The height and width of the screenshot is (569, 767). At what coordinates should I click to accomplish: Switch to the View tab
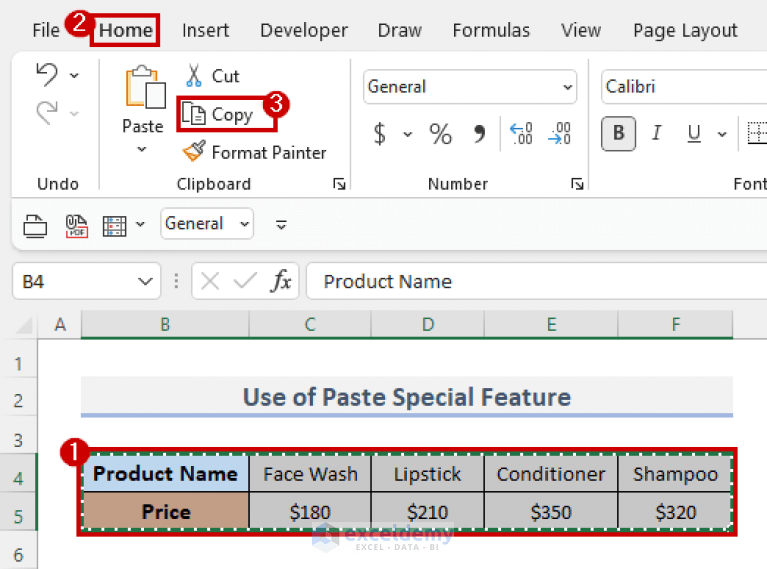[581, 30]
